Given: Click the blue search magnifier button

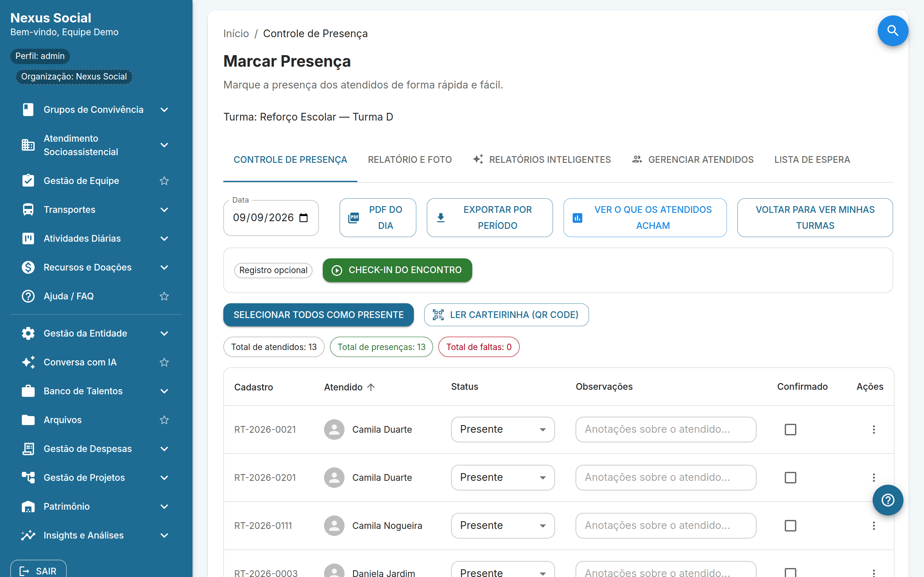Looking at the screenshot, I should (x=892, y=31).
